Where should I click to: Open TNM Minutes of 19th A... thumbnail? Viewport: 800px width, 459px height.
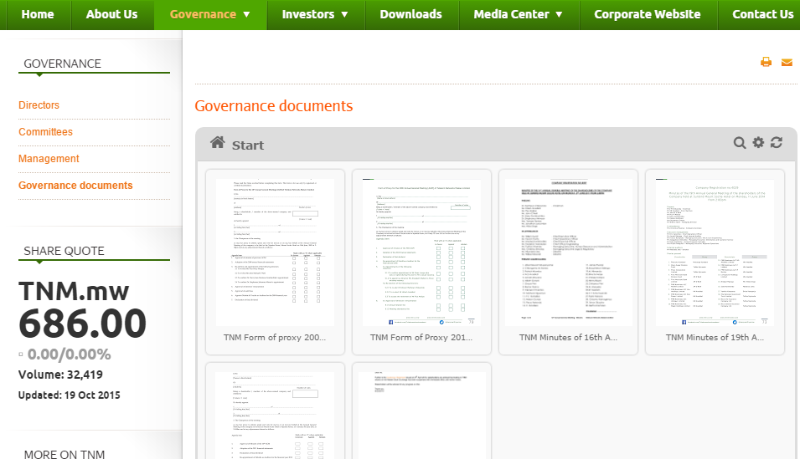pyautogui.click(x=715, y=252)
